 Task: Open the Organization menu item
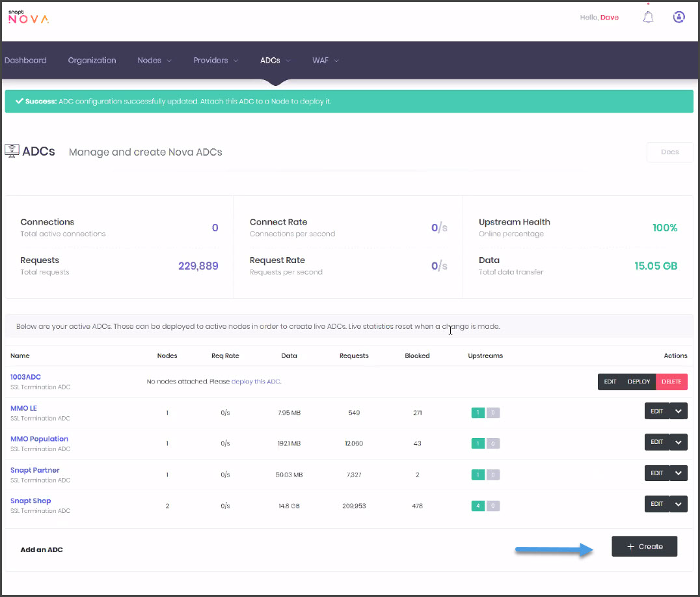pos(92,61)
